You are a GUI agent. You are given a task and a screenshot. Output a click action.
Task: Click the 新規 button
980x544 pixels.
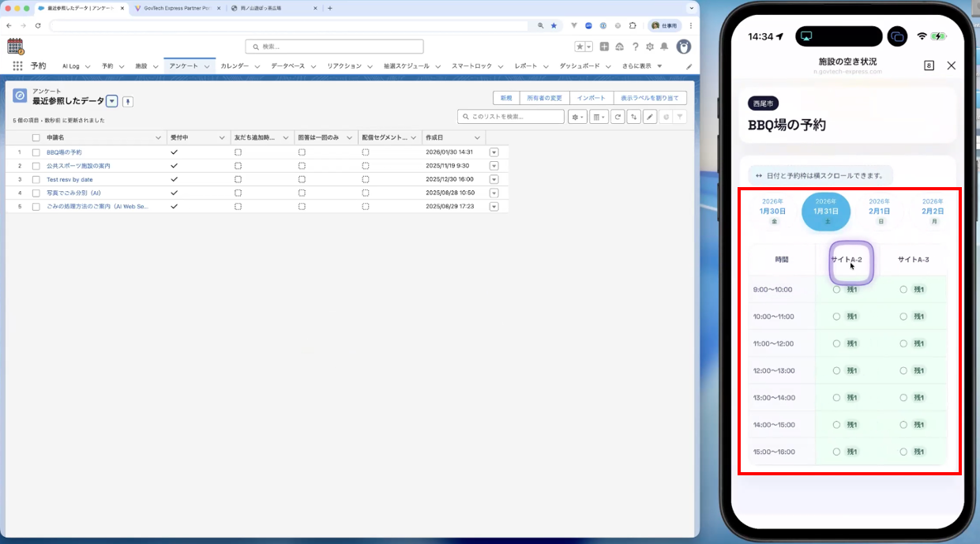tap(506, 98)
